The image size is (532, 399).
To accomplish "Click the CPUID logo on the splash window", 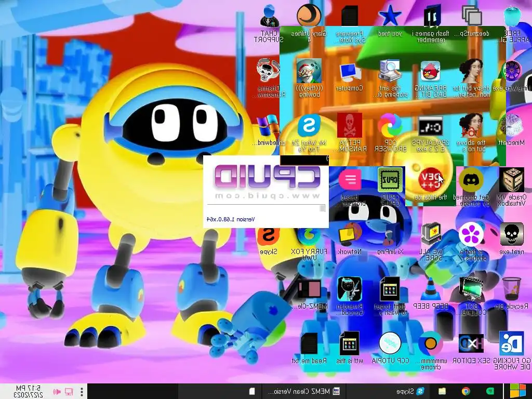I will point(268,177).
